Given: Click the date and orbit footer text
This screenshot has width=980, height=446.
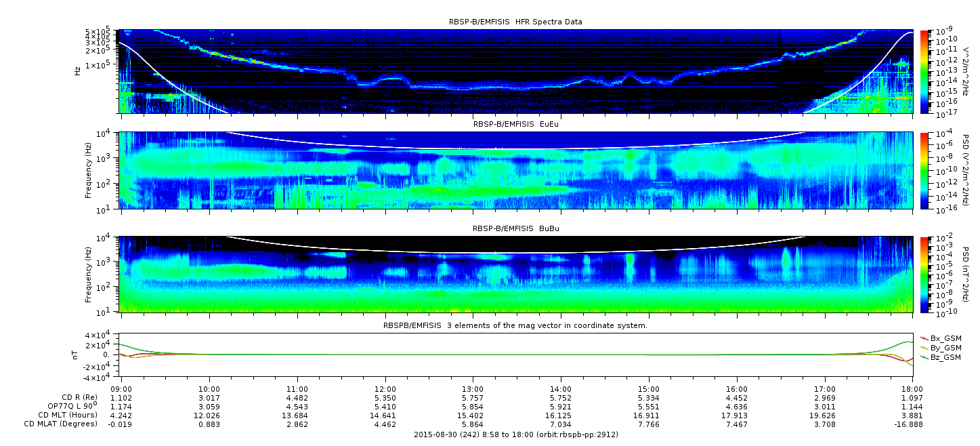Looking at the screenshot, I should point(515,434).
